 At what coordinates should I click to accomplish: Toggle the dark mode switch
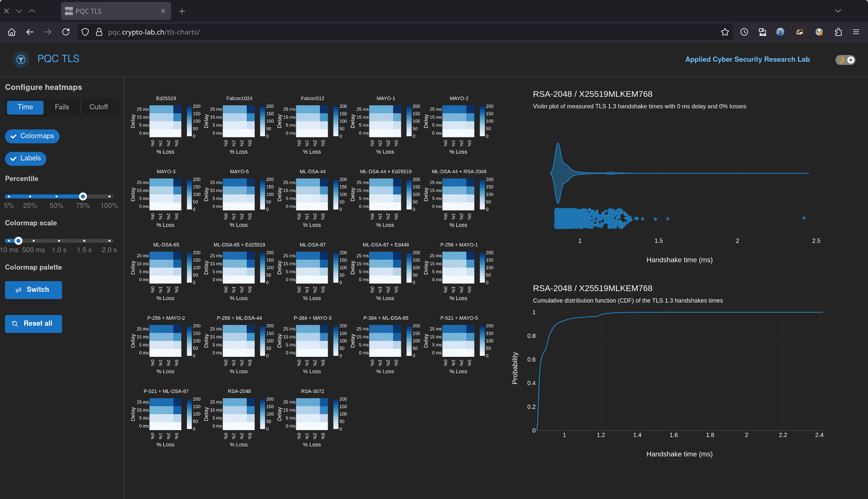845,60
